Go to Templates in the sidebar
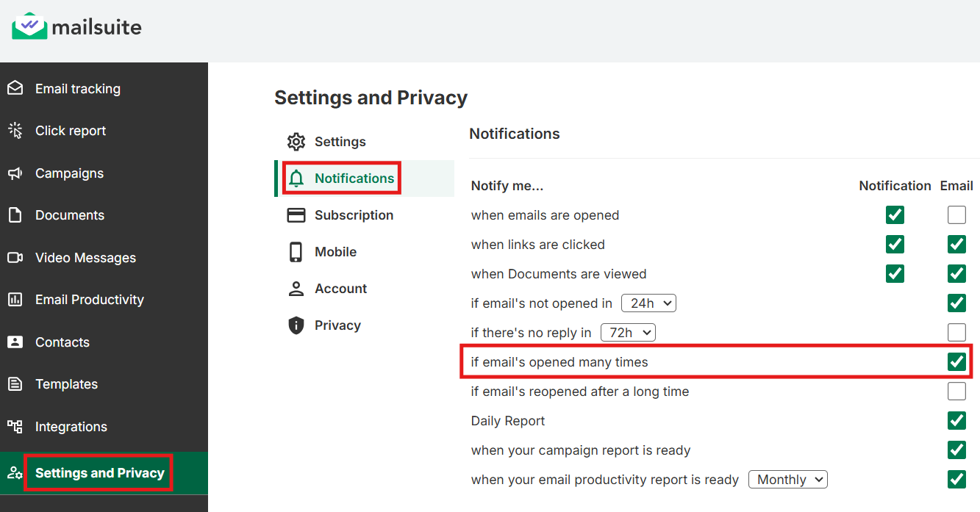Image resolution: width=980 pixels, height=512 pixels. (66, 384)
